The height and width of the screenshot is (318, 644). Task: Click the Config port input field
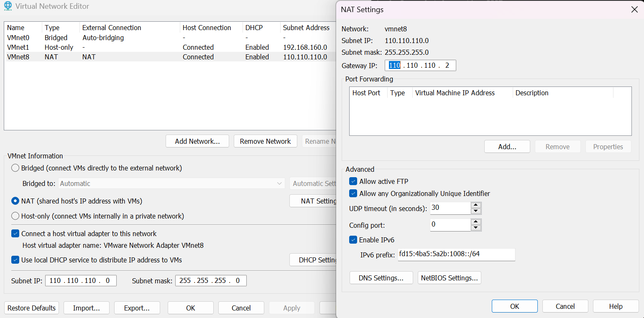tap(450, 225)
